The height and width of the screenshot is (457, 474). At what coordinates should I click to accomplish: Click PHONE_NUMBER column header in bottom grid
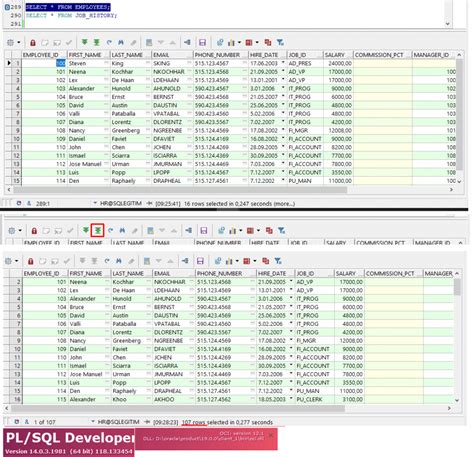point(226,273)
